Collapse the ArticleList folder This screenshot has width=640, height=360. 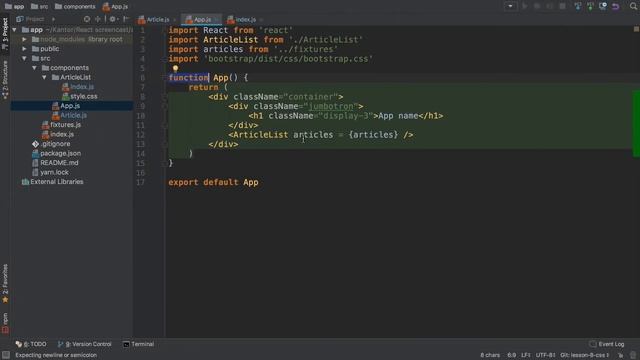44,77
